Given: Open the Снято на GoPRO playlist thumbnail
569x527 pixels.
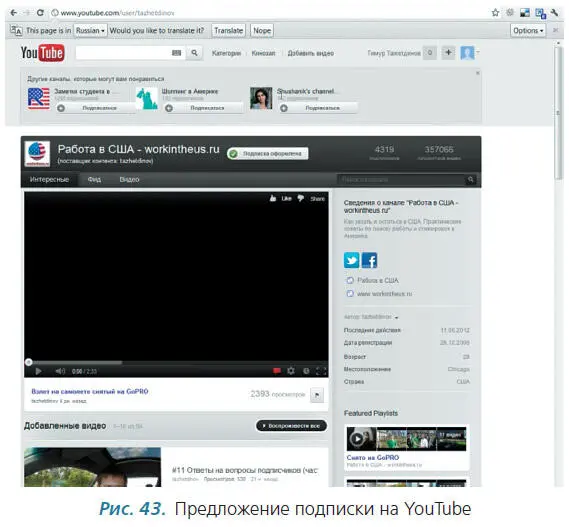Looking at the screenshot, I should click(x=406, y=439).
